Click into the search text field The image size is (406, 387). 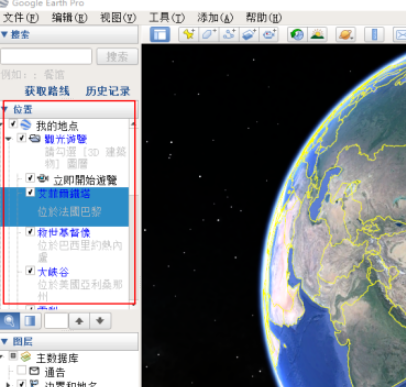pos(46,56)
